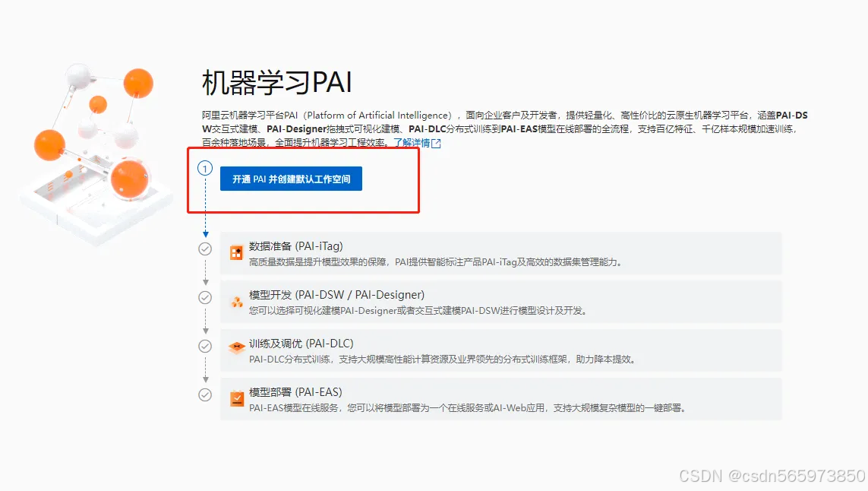
Task: Click the checkmark circle beside 模型开发
Action: [205, 297]
